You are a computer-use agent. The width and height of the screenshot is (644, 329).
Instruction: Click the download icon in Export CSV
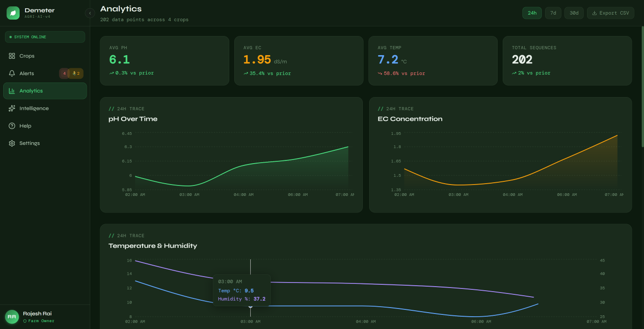(x=594, y=13)
